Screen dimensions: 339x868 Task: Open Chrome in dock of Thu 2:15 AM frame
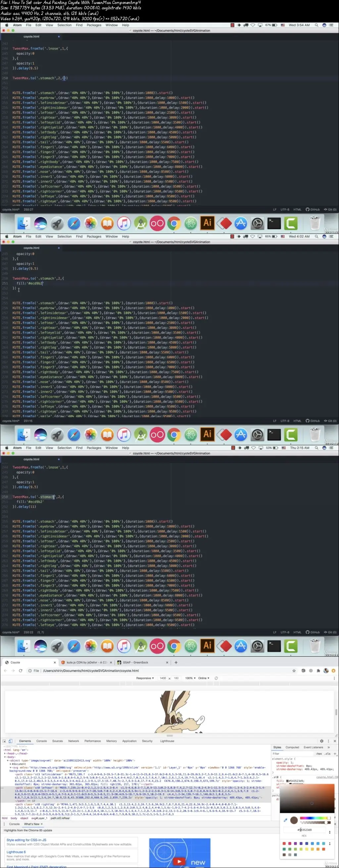(x=174, y=646)
